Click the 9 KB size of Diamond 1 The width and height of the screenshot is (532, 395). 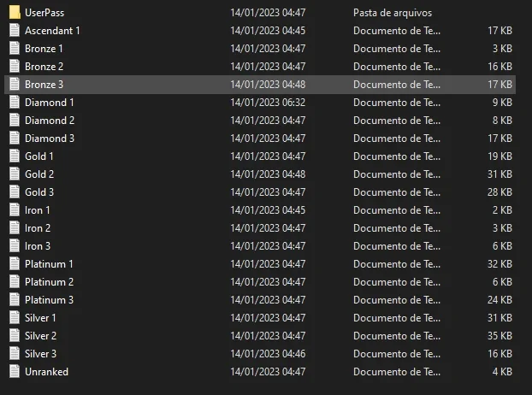click(x=502, y=103)
